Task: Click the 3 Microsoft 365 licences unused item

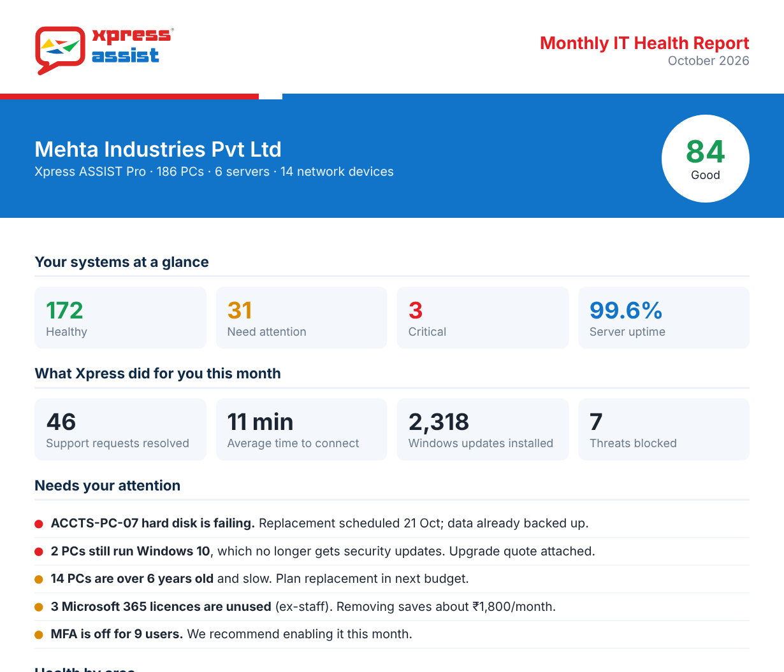Action: 392,606
